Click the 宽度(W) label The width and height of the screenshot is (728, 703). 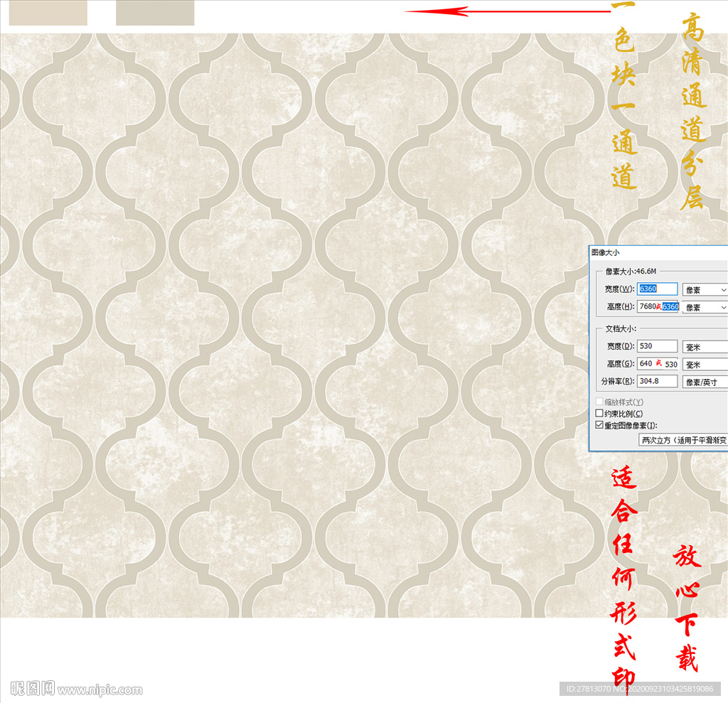pyautogui.click(x=619, y=289)
